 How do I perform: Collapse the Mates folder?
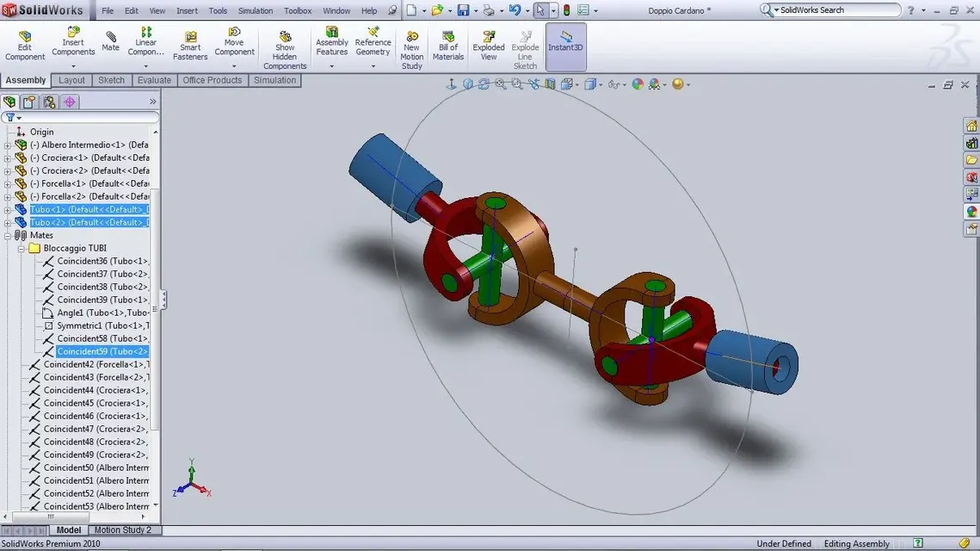[x=8, y=235]
